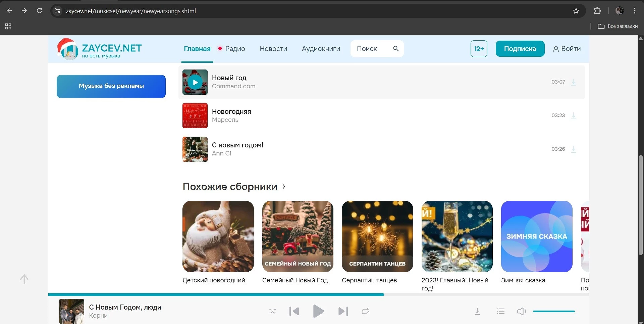644x324 pixels.
Task: Click the search magnifier icon
Action: [x=396, y=49]
